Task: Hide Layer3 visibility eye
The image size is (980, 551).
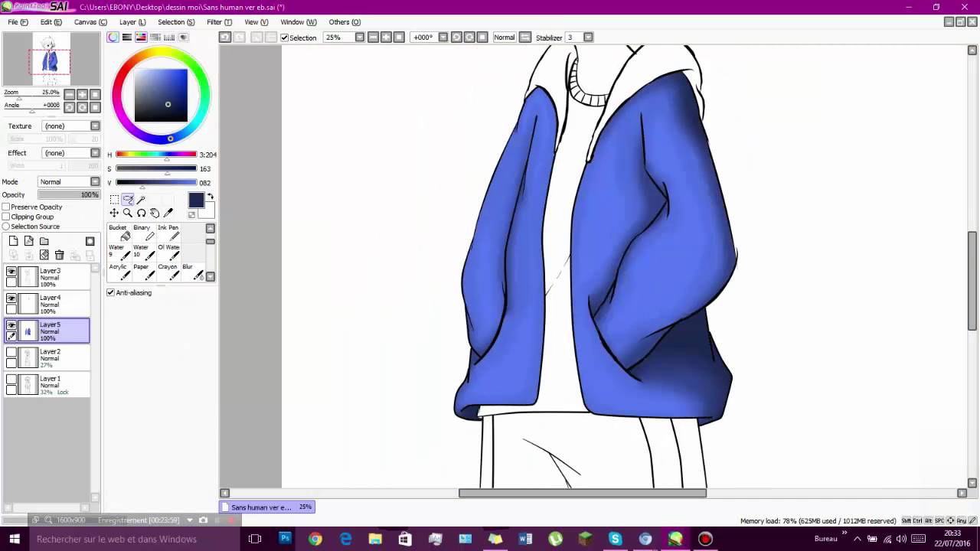Action: [11, 272]
